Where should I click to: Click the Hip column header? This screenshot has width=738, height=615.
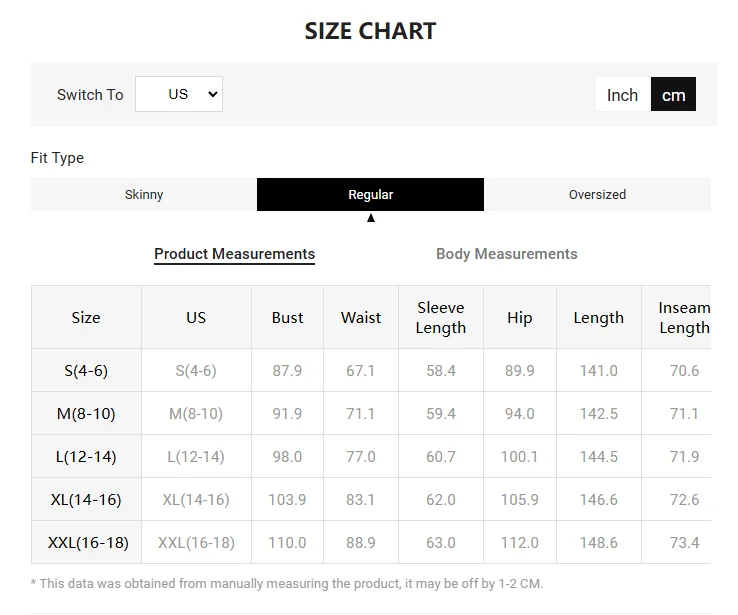coord(520,318)
